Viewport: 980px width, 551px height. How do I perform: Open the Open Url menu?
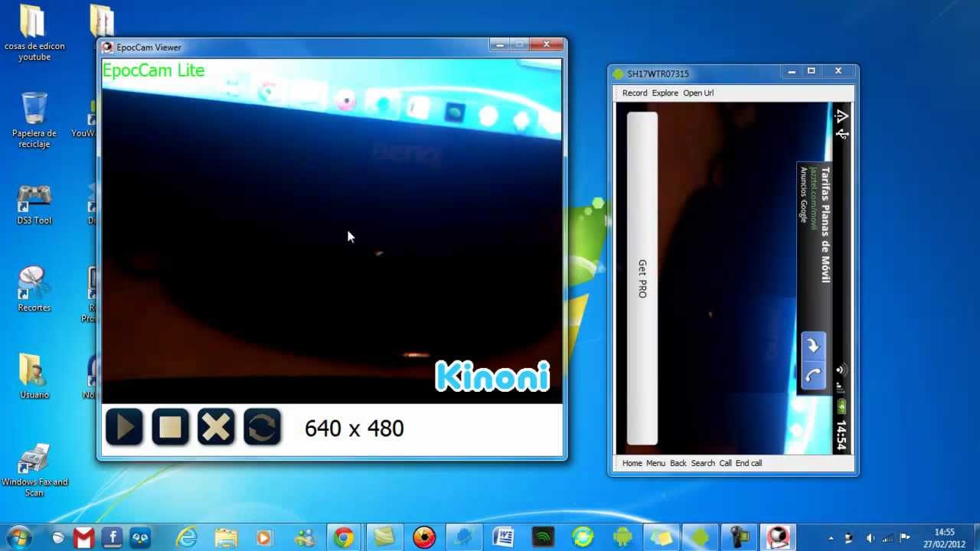point(698,93)
